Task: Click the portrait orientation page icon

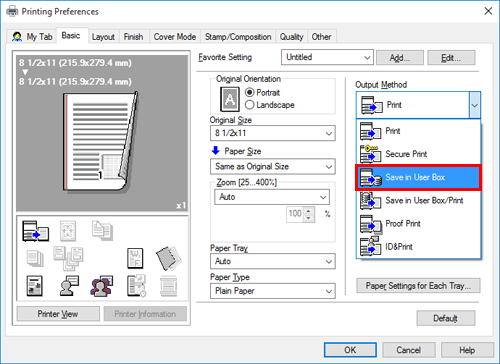Action: point(230,99)
